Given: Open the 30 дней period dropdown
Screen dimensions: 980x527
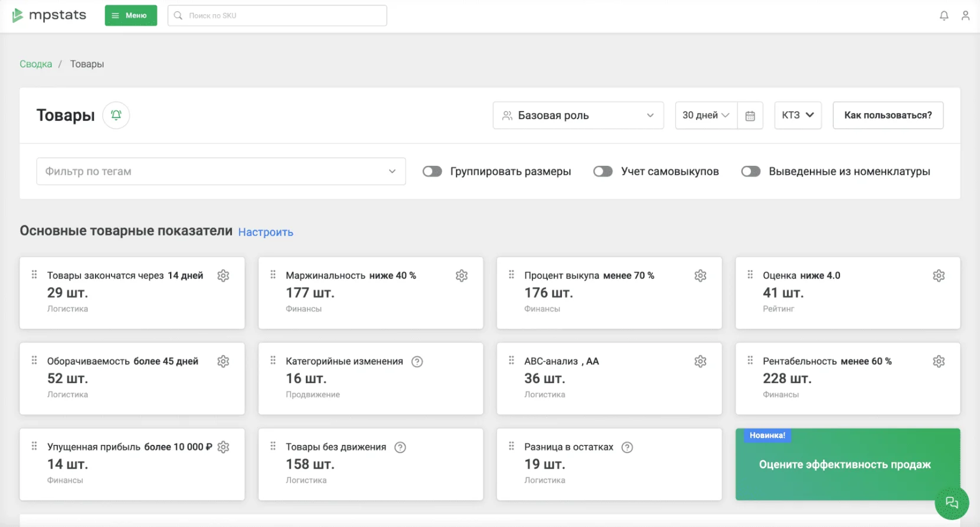Looking at the screenshot, I should (x=705, y=116).
